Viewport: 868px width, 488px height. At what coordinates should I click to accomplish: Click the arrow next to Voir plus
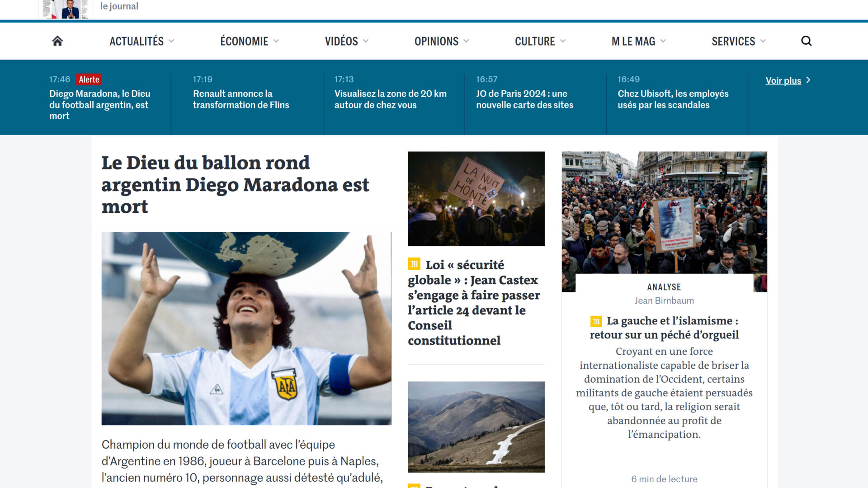click(x=808, y=80)
